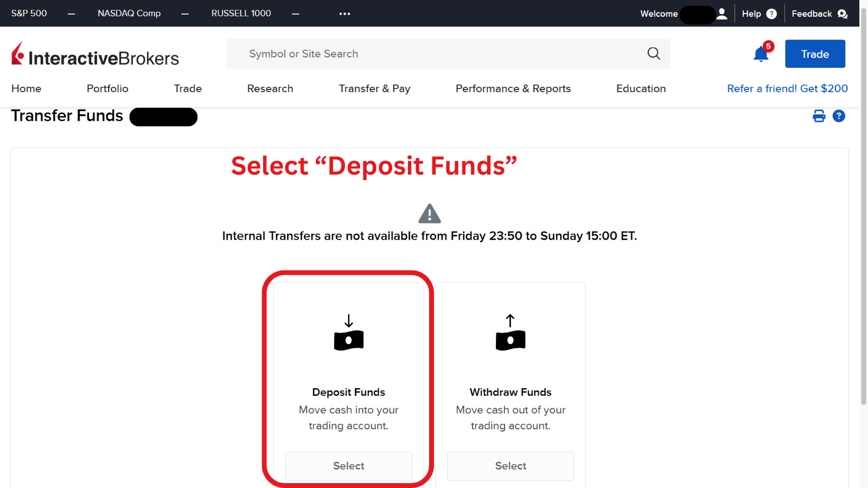Click the search magnifier icon
The height and width of the screenshot is (488, 868).
click(x=654, y=54)
